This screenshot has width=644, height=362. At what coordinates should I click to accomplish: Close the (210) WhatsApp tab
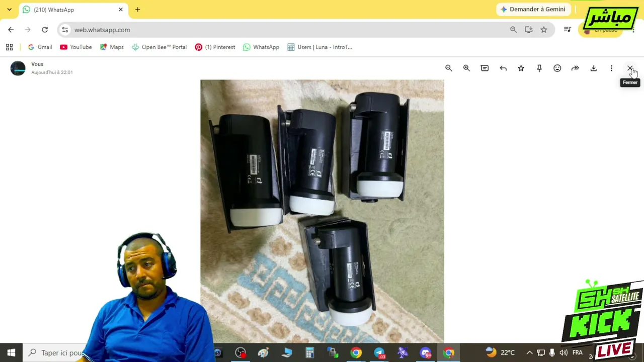[x=121, y=10]
